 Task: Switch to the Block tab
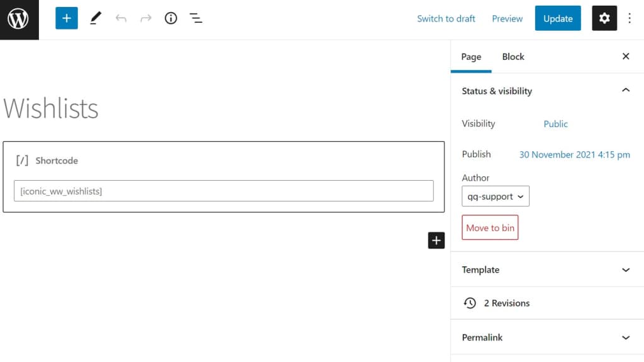click(513, 57)
